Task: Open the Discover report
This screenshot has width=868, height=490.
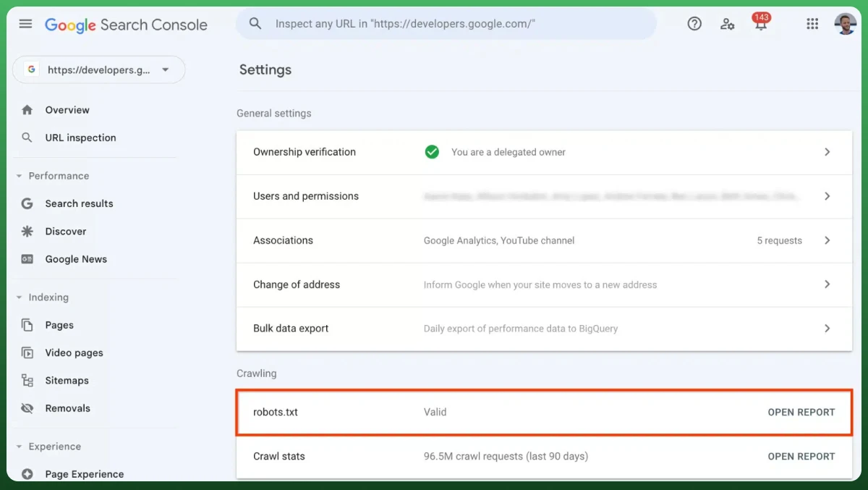Action: pyautogui.click(x=66, y=232)
